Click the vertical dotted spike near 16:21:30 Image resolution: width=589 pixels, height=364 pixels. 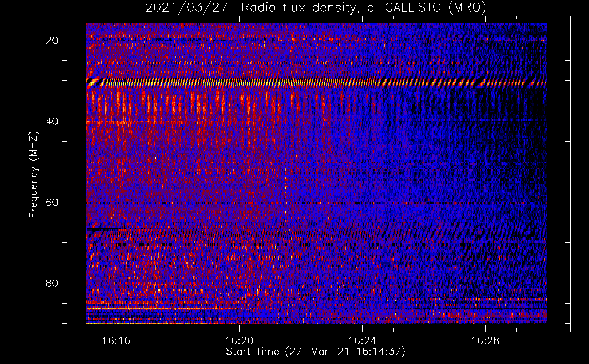[x=285, y=190]
